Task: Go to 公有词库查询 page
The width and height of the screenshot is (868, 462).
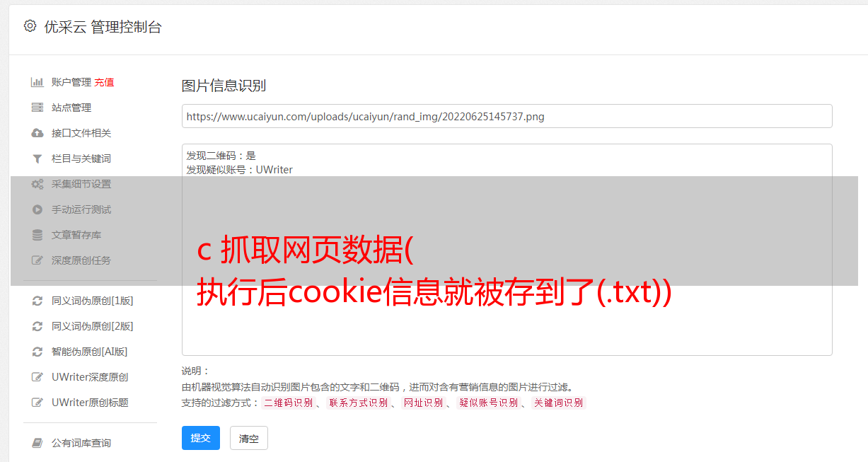Action: click(x=81, y=443)
